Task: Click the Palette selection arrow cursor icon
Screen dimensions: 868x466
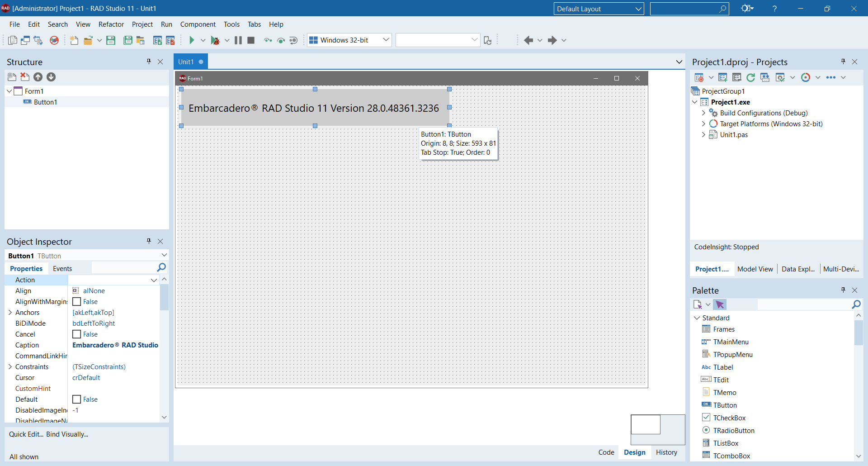Action: 720,304
